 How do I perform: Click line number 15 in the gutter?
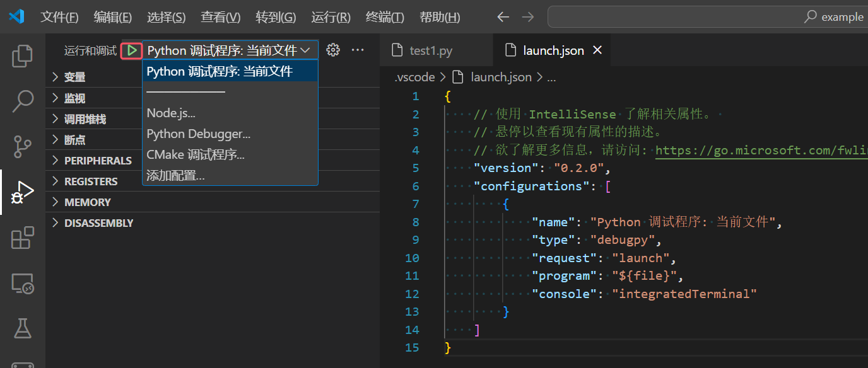[x=412, y=347]
